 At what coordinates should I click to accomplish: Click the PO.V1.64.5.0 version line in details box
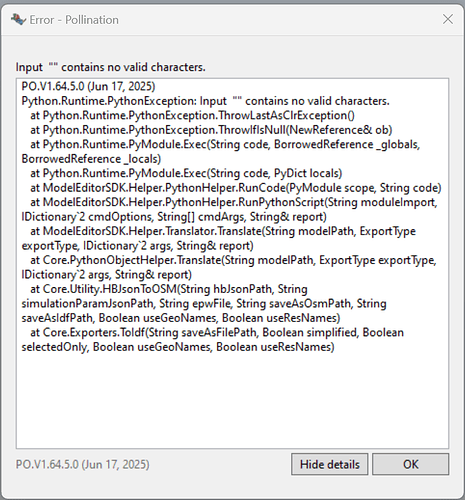tap(88, 86)
